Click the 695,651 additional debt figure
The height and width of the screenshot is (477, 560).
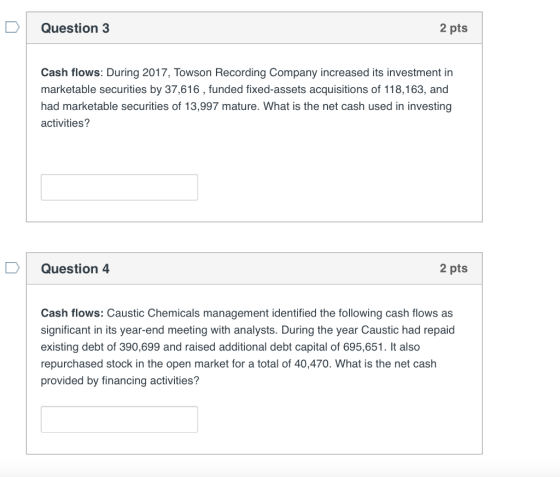(364, 347)
